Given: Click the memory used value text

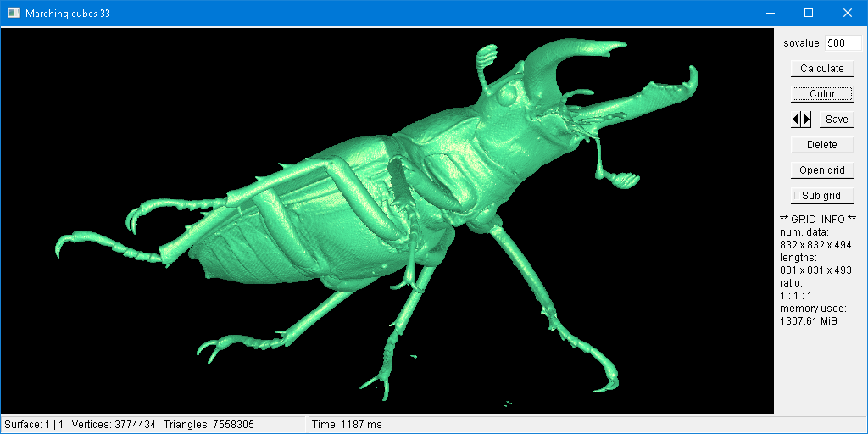Looking at the screenshot, I should pos(809,321).
